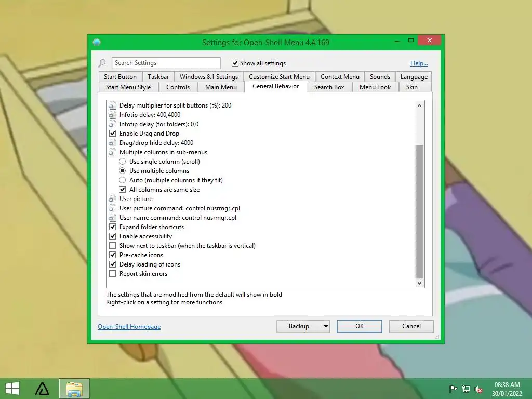Image resolution: width=532 pixels, height=399 pixels.
Task: Click the settings list scroll down arrow
Action: pos(420,283)
